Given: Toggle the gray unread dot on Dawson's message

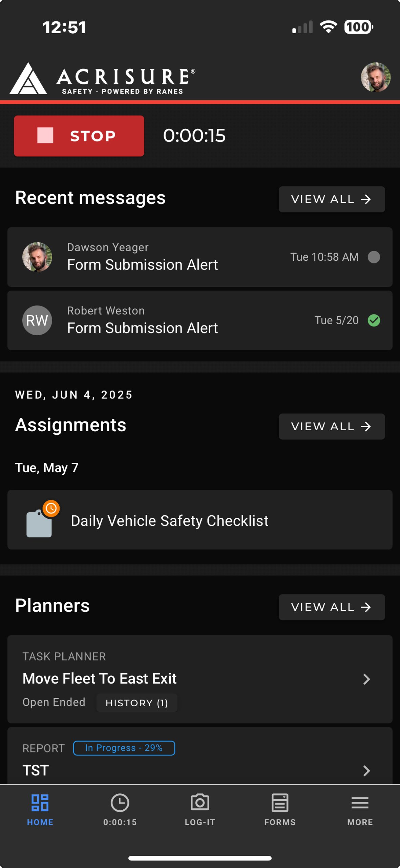Looking at the screenshot, I should pos(374,257).
